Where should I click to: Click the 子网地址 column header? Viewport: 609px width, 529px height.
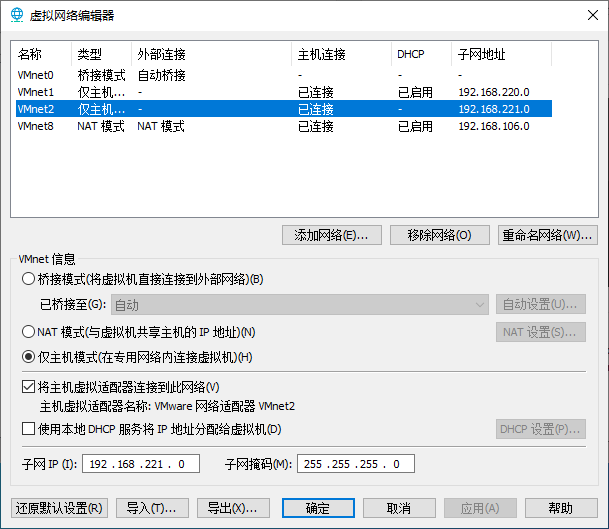(x=500, y=54)
